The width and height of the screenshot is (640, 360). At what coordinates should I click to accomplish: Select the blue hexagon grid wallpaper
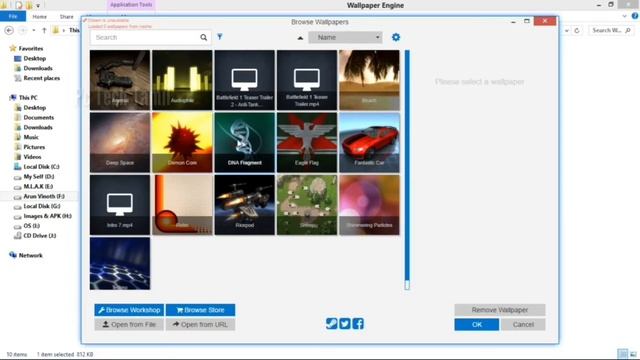click(x=120, y=264)
